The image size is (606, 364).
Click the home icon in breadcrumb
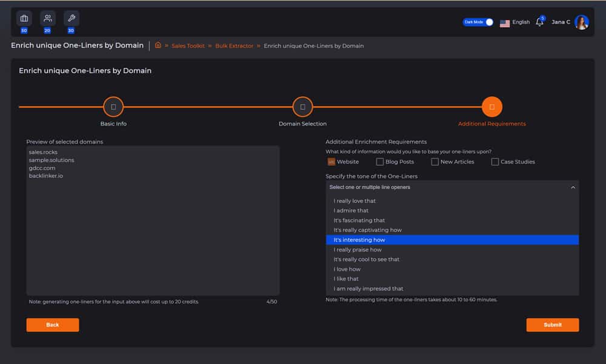(x=158, y=45)
